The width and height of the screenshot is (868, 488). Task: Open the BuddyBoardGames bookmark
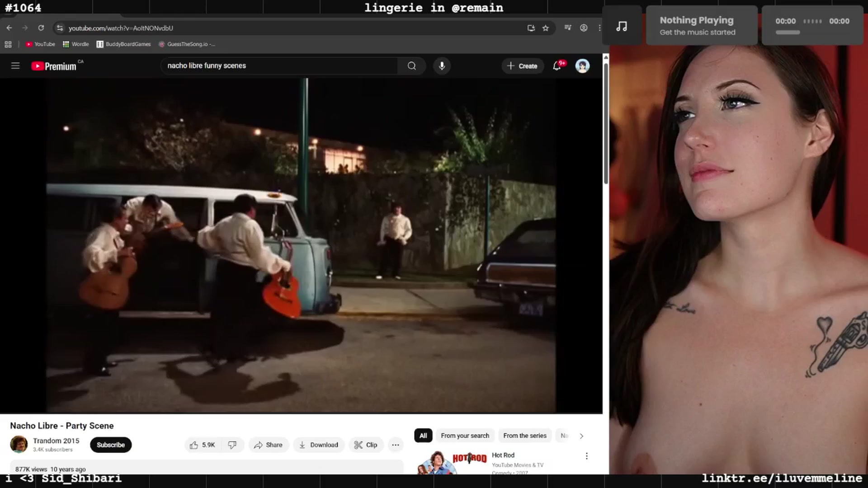point(123,44)
